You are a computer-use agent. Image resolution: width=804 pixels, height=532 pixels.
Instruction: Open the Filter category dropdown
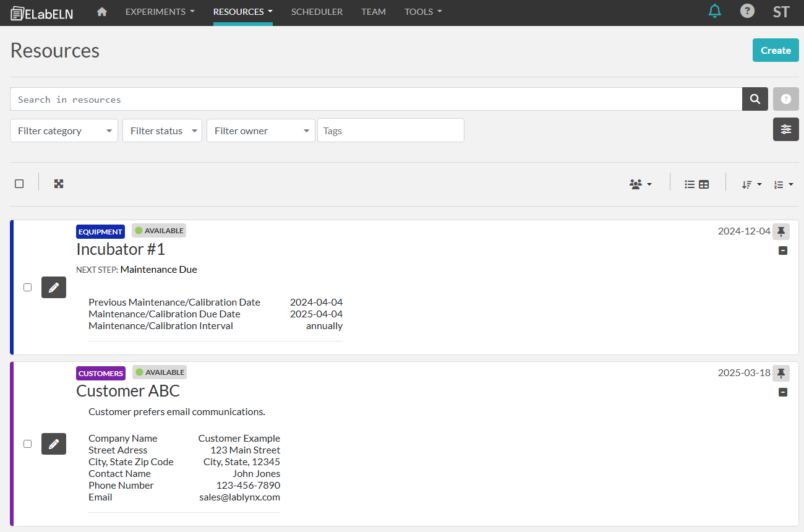pyautogui.click(x=64, y=131)
